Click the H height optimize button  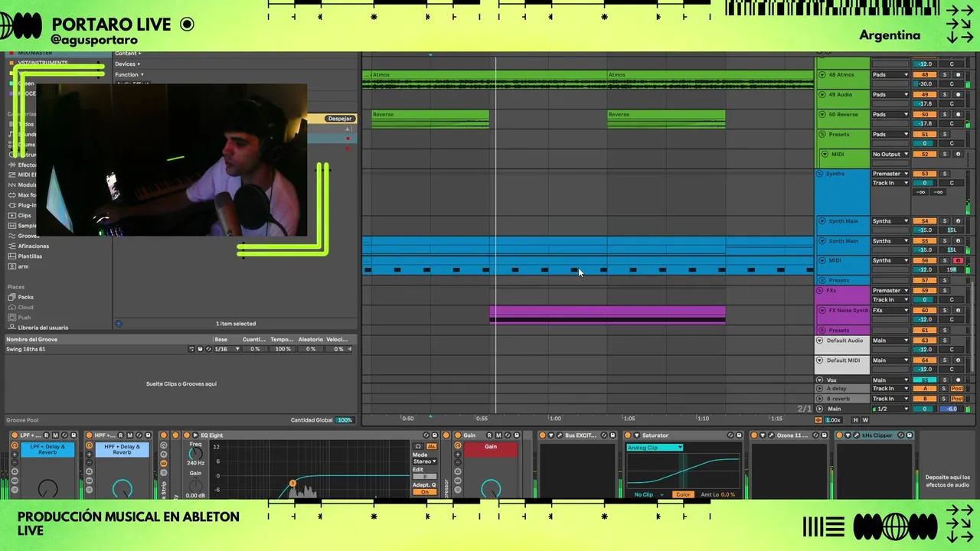(x=856, y=419)
